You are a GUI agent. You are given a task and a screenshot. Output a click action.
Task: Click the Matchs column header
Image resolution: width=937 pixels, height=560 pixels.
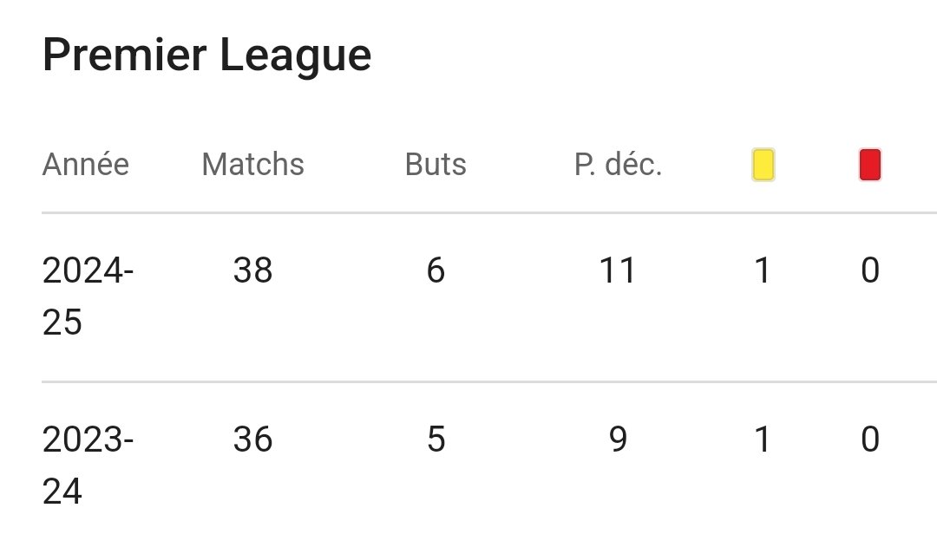point(252,164)
